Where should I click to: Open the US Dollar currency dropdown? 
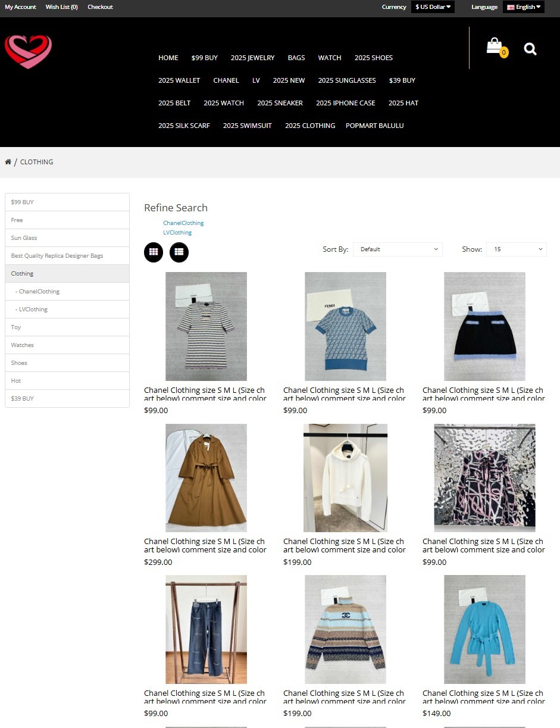pyautogui.click(x=433, y=7)
